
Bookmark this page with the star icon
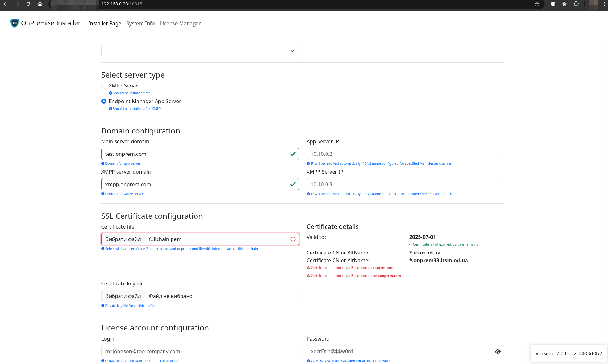click(x=537, y=4)
